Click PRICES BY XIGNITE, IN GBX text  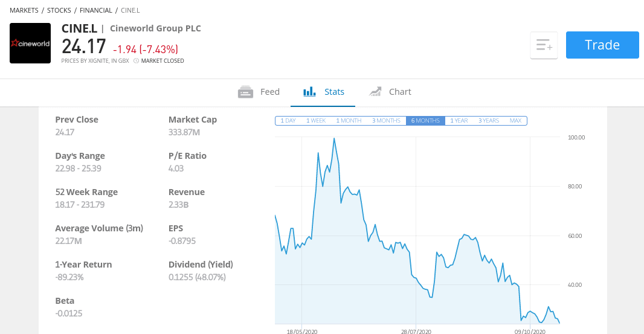95,61
